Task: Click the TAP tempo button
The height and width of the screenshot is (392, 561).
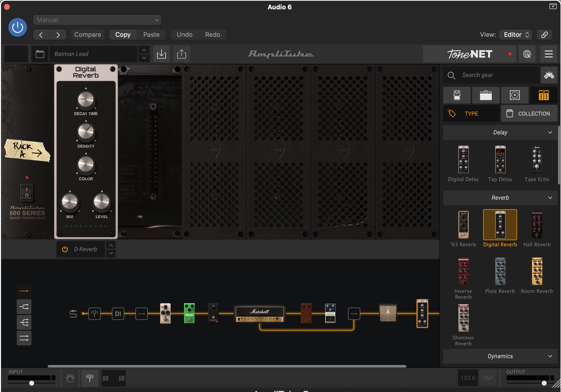Action: [487, 378]
